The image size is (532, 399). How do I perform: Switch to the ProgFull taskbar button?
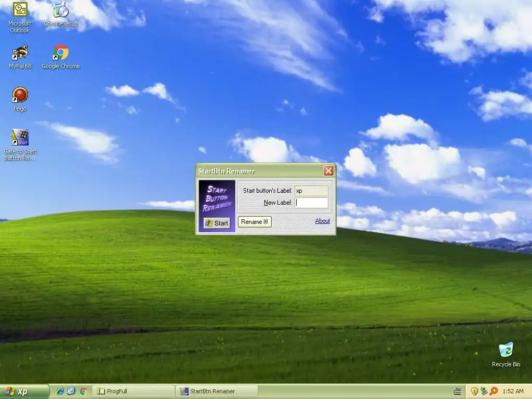tap(134, 391)
